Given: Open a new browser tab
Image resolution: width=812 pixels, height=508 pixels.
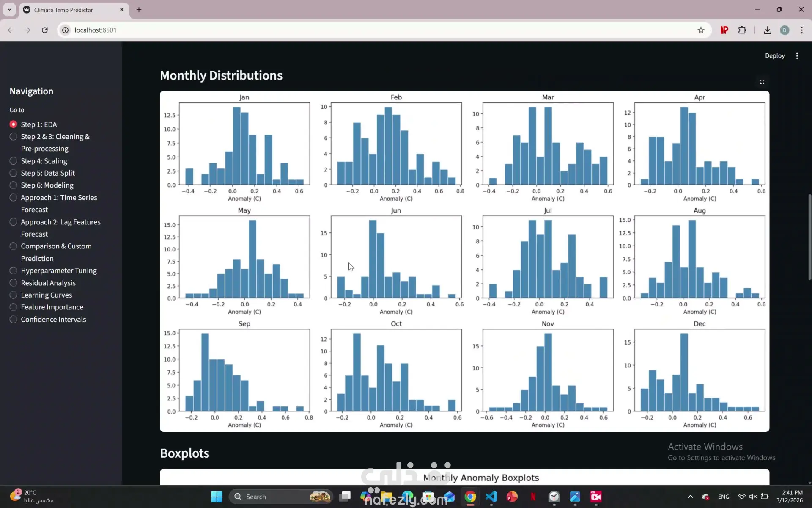Looking at the screenshot, I should 139,9.
